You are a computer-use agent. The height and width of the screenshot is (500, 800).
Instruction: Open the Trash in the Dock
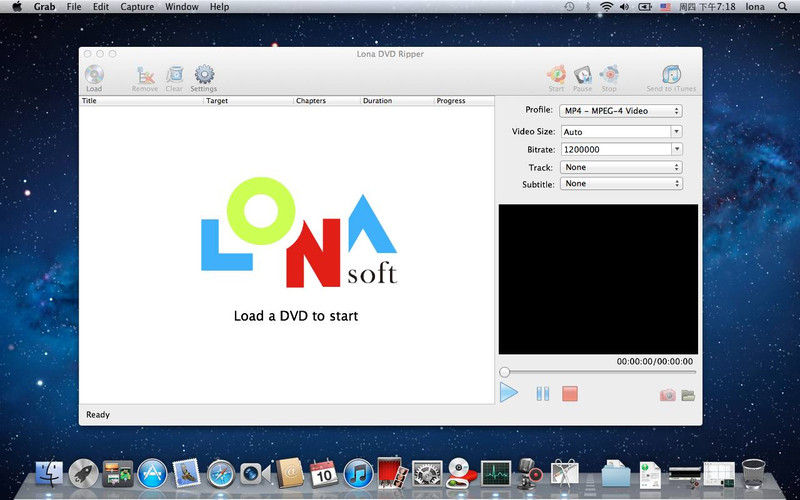(754, 473)
